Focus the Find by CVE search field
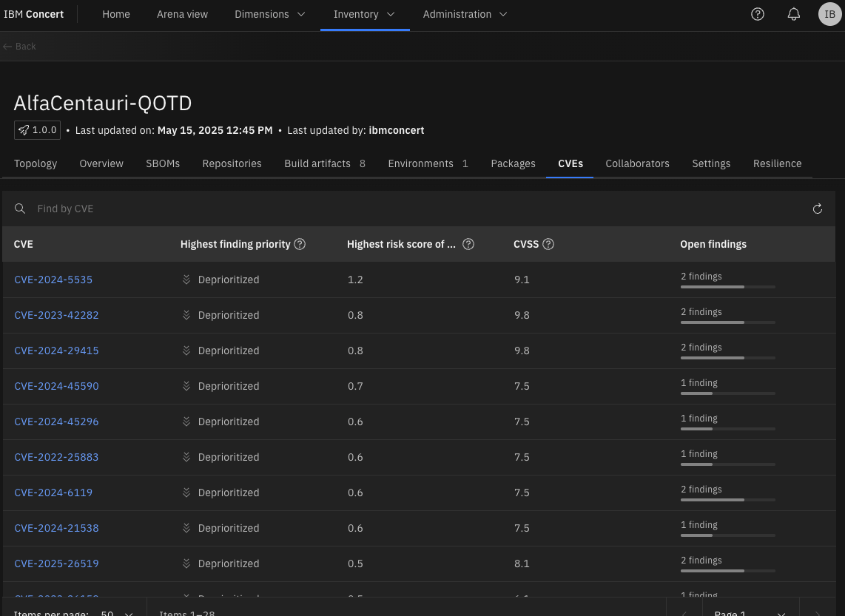 (420, 209)
